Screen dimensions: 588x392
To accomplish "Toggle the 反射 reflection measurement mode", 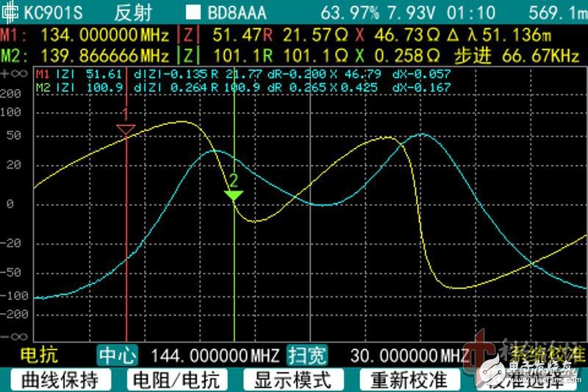I will point(135,13).
